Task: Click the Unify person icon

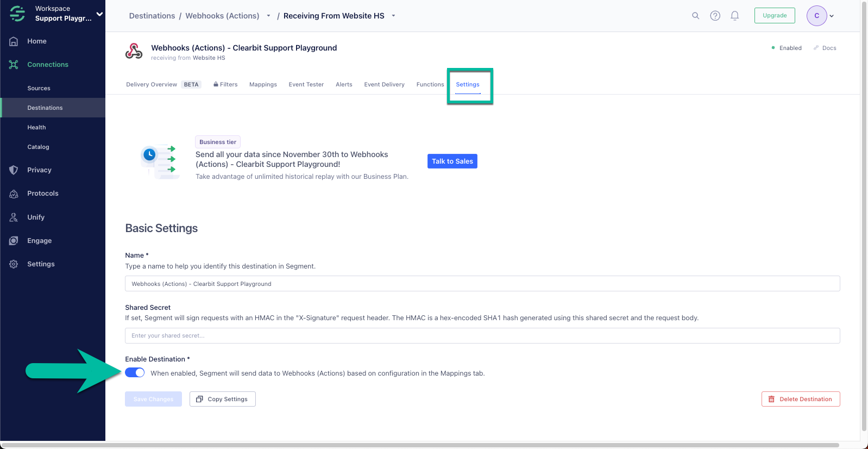Action: pos(14,217)
